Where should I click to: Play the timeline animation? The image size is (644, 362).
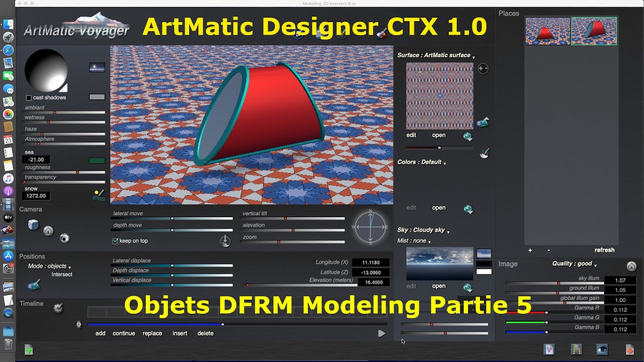pos(381,333)
